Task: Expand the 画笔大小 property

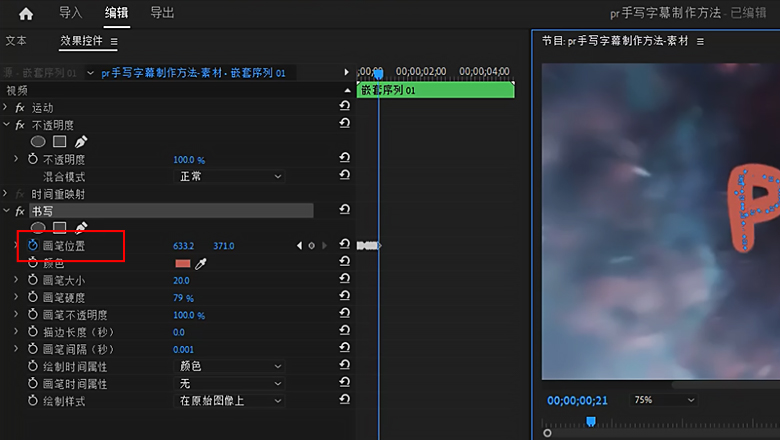Action: coord(16,280)
